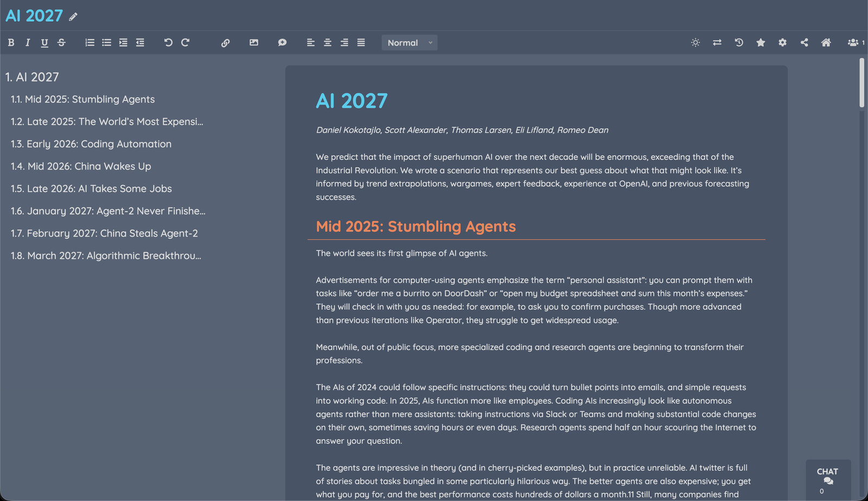Open document history

[738, 42]
